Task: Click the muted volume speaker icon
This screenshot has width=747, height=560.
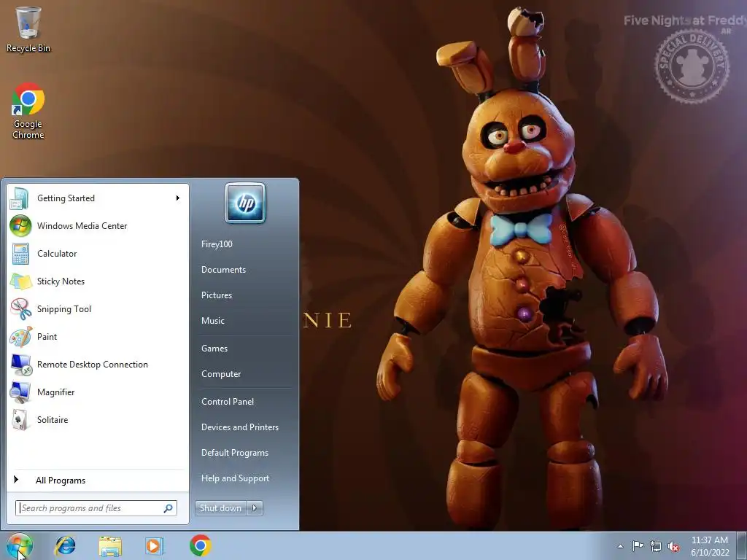Action: (673, 546)
